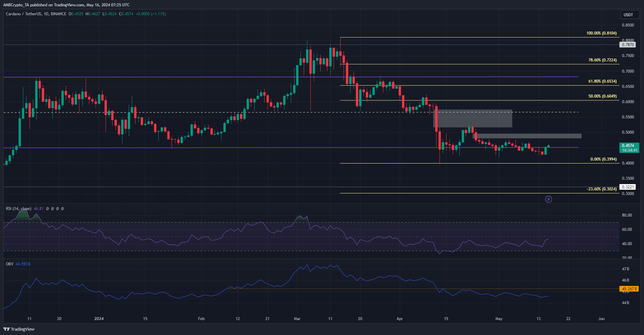Click the 50.00% (0.6049) Fibonacci label
Viewport: 644px width, 335px height.
(x=603, y=96)
